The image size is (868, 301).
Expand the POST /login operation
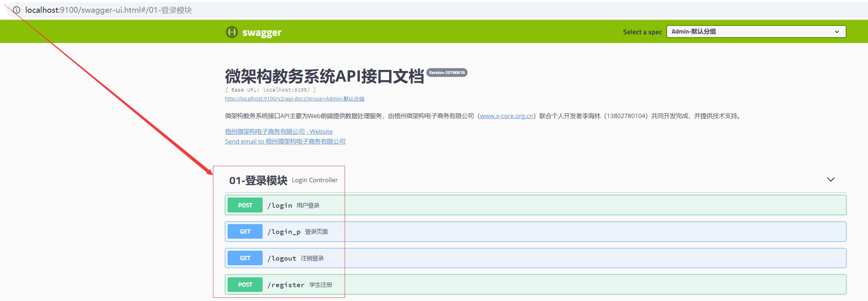tap(535, 205)
